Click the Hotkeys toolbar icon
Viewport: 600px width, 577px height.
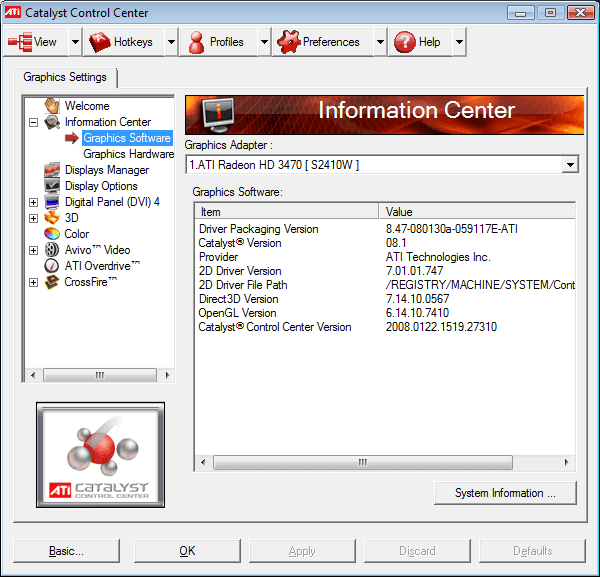click(100, 42)
